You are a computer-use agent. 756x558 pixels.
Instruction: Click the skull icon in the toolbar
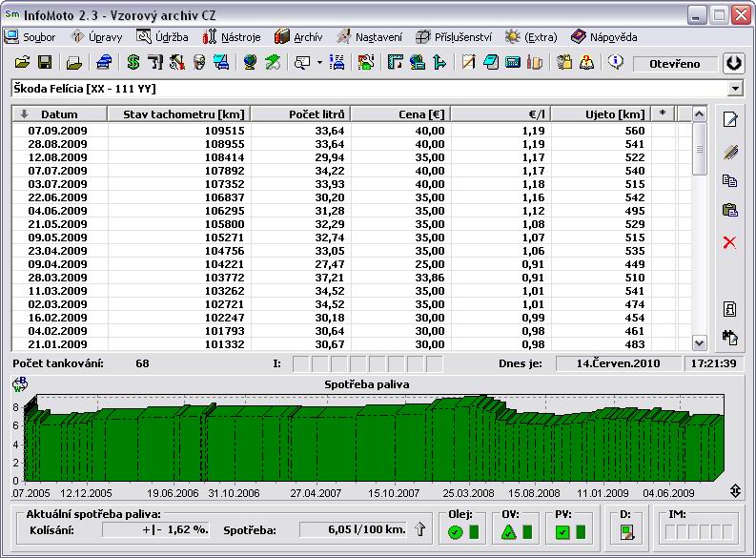[198, 63]
